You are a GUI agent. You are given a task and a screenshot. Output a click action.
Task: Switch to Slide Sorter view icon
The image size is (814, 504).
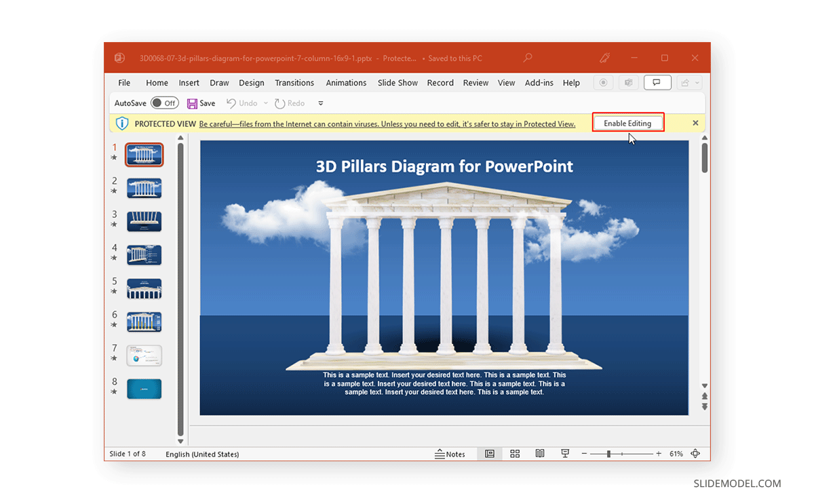pos(515,454)
